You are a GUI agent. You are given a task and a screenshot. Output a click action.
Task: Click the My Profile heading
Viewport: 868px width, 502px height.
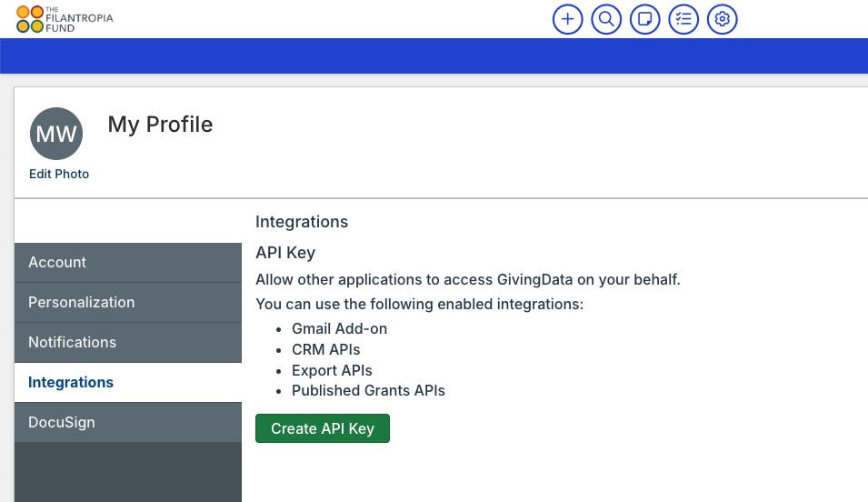[160, 125]
